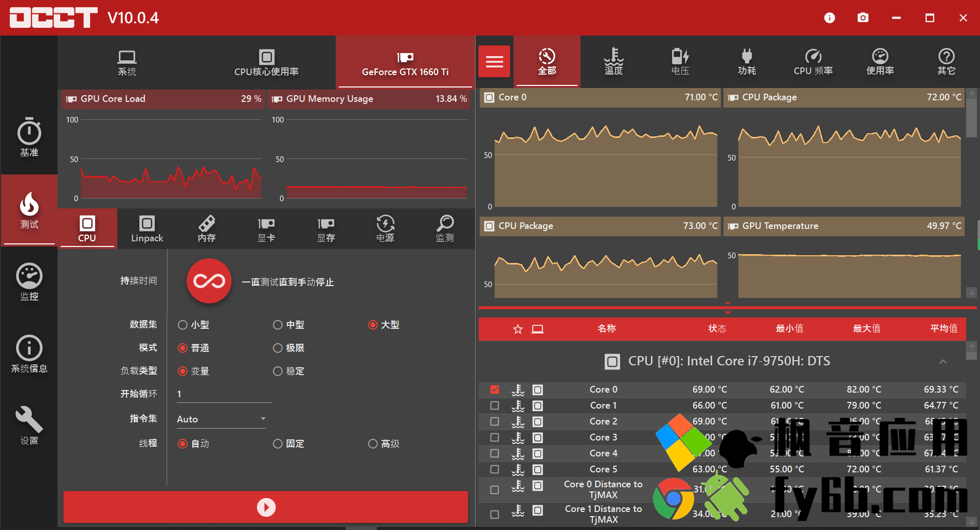Select the 测试 flame sidebar icon
Viewport: 980px width, 530px height.
tap(29, 210)
